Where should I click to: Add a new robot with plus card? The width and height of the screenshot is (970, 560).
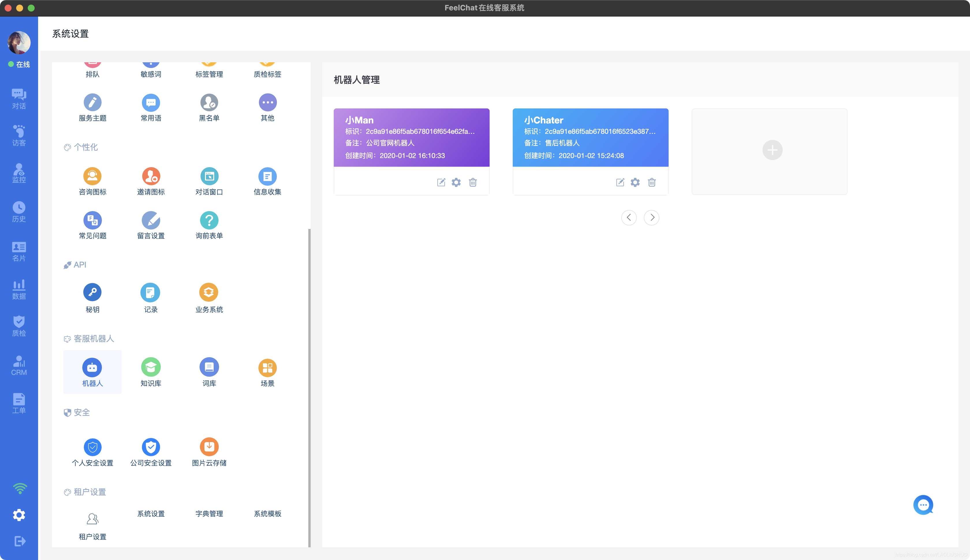[x=772, y=150]
